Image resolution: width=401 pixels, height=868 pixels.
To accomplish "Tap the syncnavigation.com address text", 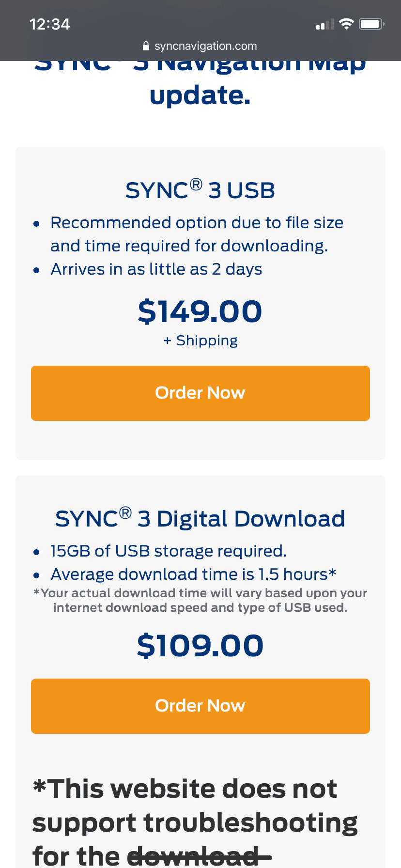I will [x=205, y=46].
